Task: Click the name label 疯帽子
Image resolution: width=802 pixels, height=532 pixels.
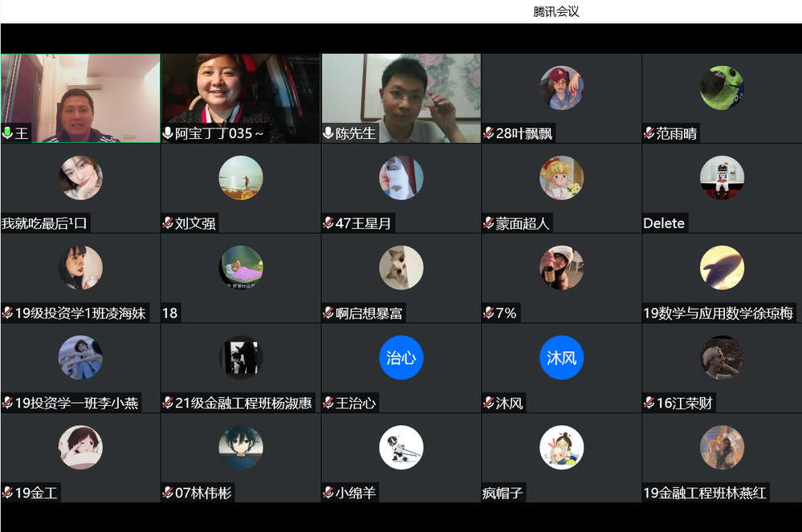Action: pyautogui.click(x=503, y=493)
